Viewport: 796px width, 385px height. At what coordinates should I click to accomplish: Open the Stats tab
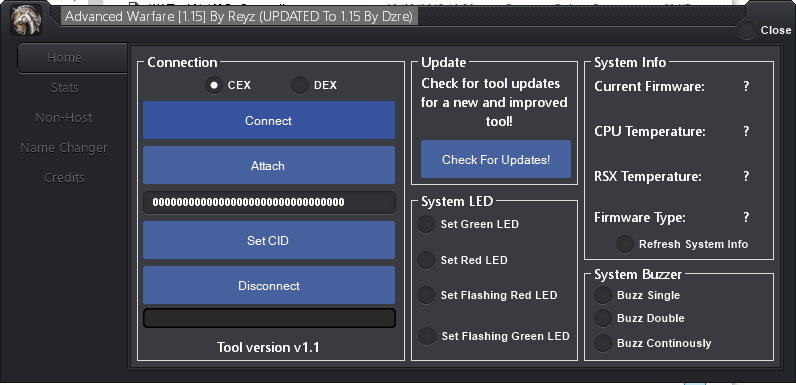(x=64, y=88)
